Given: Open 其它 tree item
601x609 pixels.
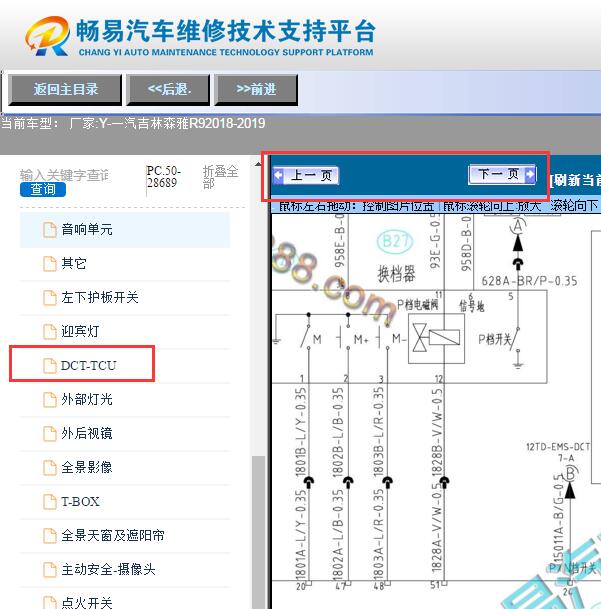Looking at the screenshot, I should 124,264.
